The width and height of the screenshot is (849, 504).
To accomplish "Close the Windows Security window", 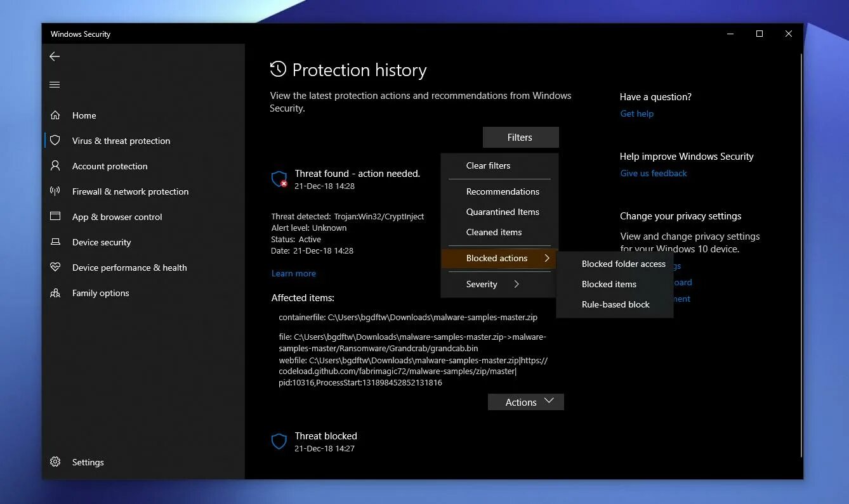I will [x=788, y=34].
